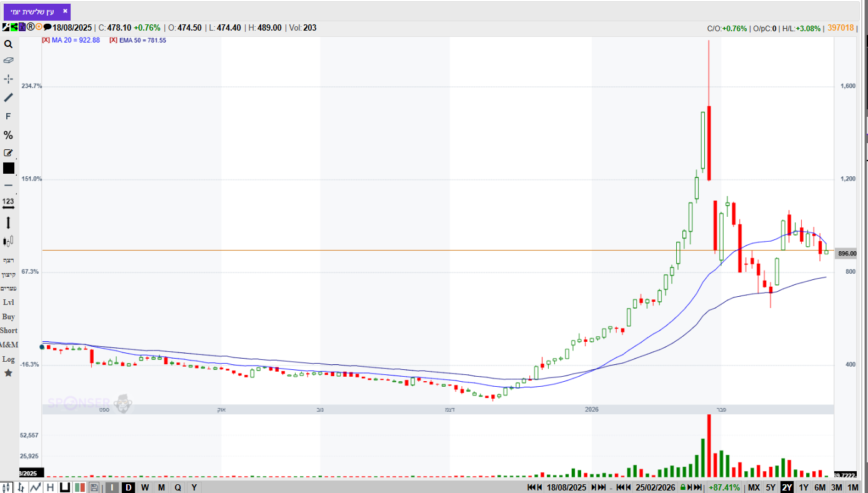
Task: Click the 18/08/2025 start date field
Action: pos(566,487)
